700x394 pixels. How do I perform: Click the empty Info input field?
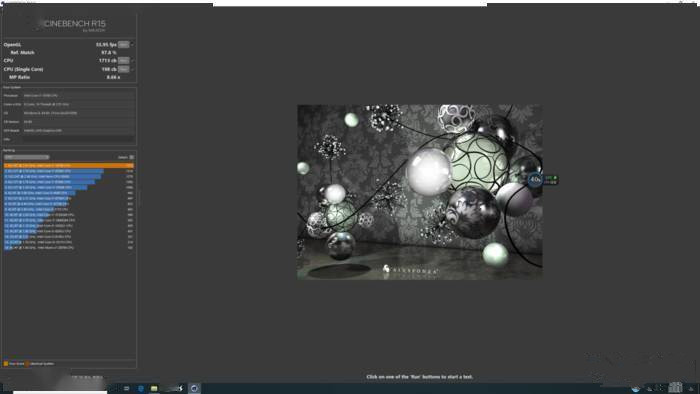[79, 139]
